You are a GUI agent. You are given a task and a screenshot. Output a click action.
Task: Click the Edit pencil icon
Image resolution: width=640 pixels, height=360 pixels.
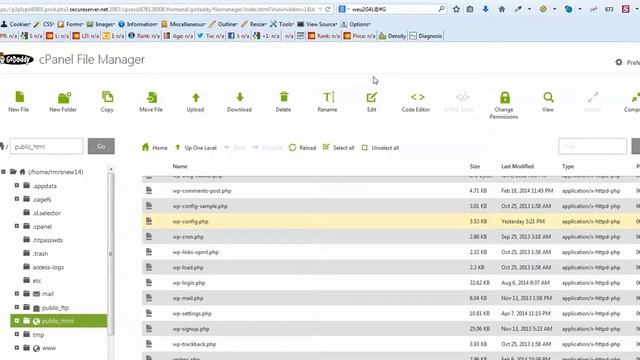click(372, 97)
